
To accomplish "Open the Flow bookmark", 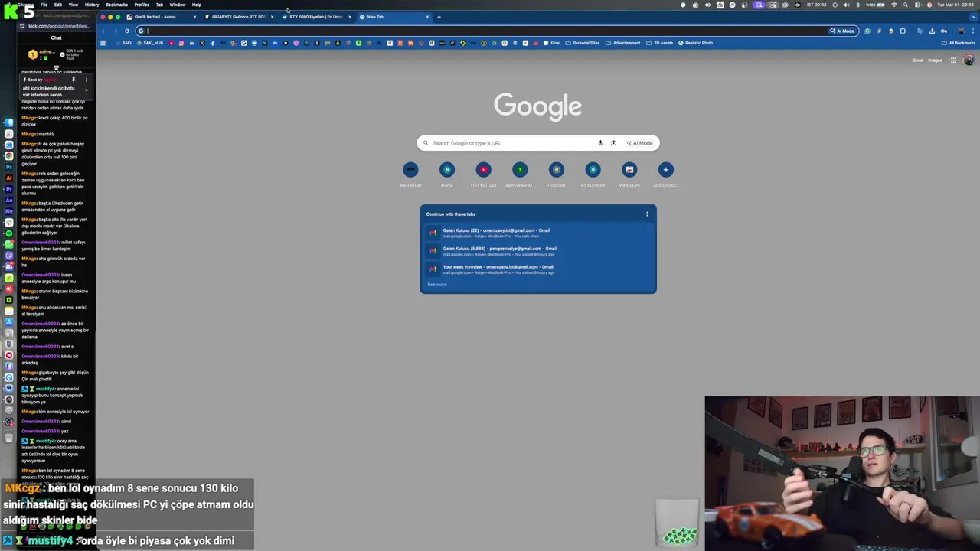I will [x=551, y=43].
